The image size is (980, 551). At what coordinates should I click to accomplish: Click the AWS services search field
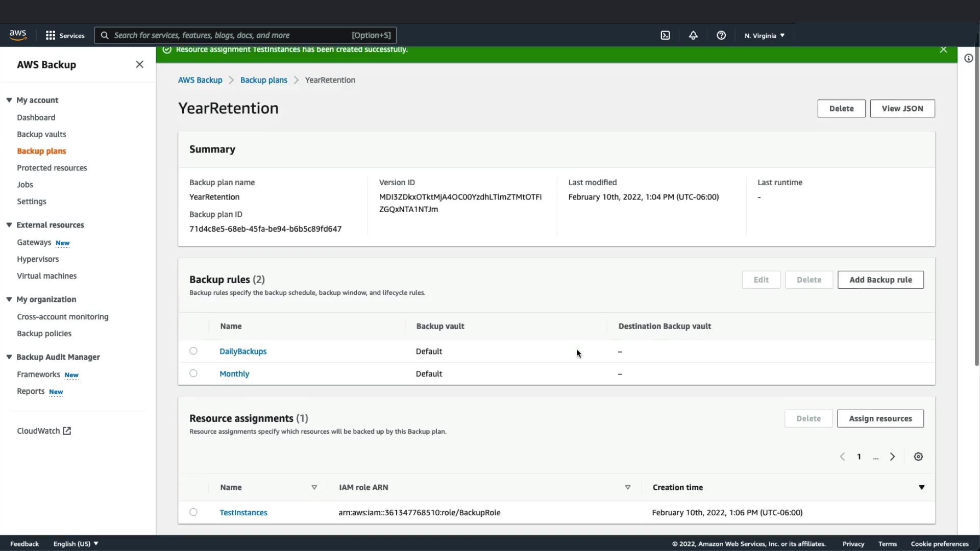(230, 35)
